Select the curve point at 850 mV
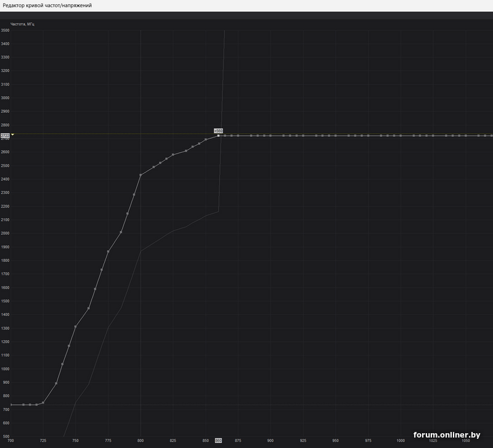Viewport: 493px width, 448px height. tap(206, 140)
